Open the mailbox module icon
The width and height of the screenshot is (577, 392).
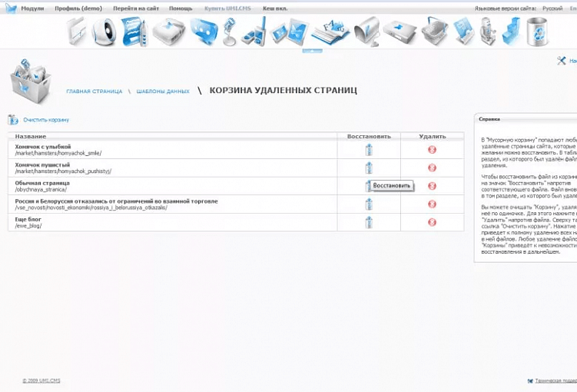click(x=366, y=32)
